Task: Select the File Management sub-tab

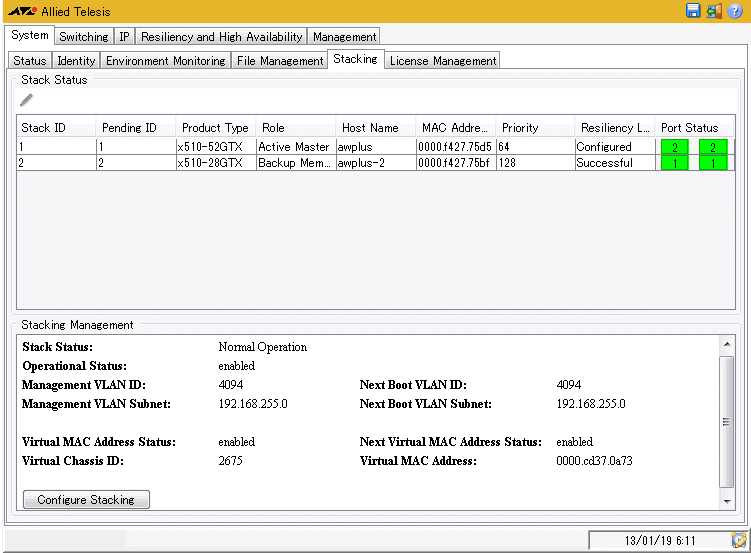Action: click(x=280, y=61)
